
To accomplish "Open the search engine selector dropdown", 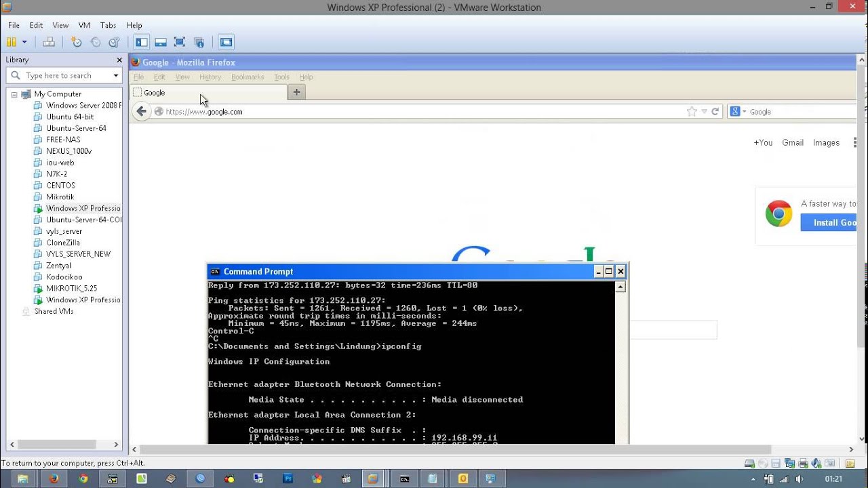I will coord(738,112).
